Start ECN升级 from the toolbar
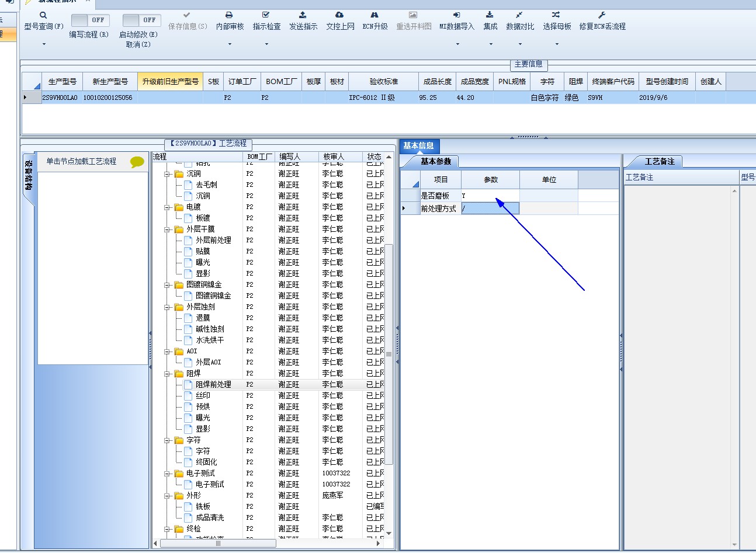756x553 pixels. 374,20
